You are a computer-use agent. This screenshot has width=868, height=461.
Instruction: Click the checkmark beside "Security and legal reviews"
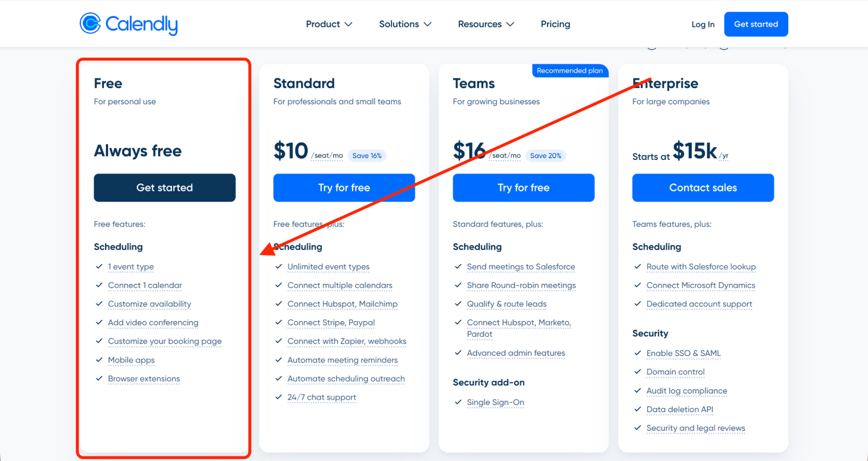[638, 428]
